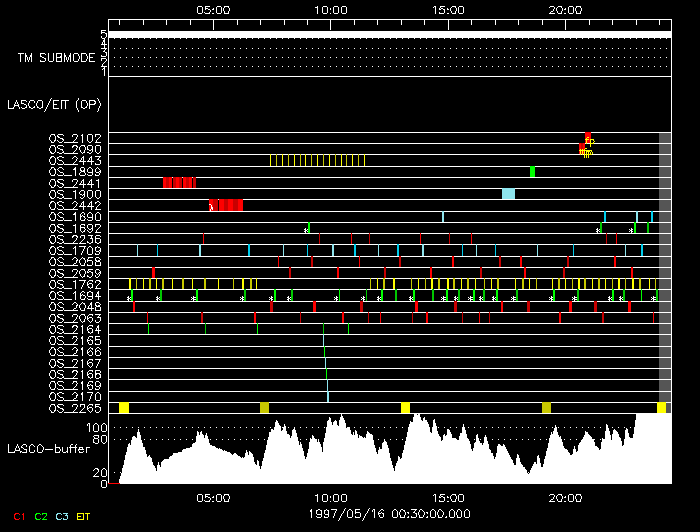Select the OS_2265 row label
Image resolution: width=700 pixels, height=532 pixels.
tap(74, 408)
